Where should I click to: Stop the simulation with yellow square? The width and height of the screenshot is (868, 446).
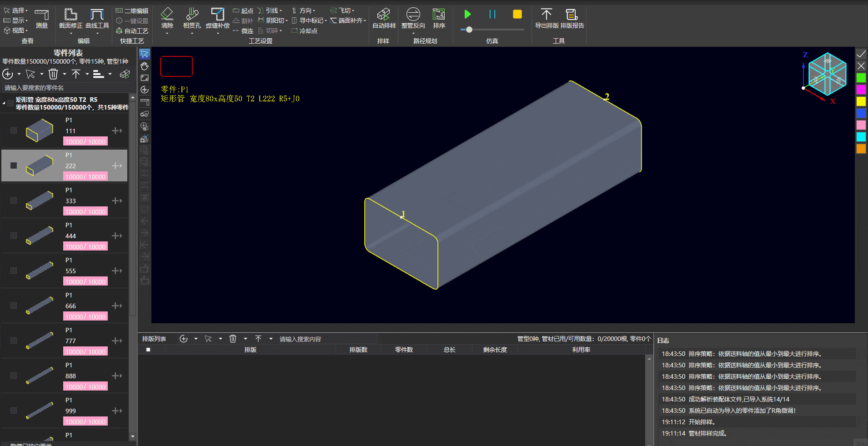[x=517, y=15]
